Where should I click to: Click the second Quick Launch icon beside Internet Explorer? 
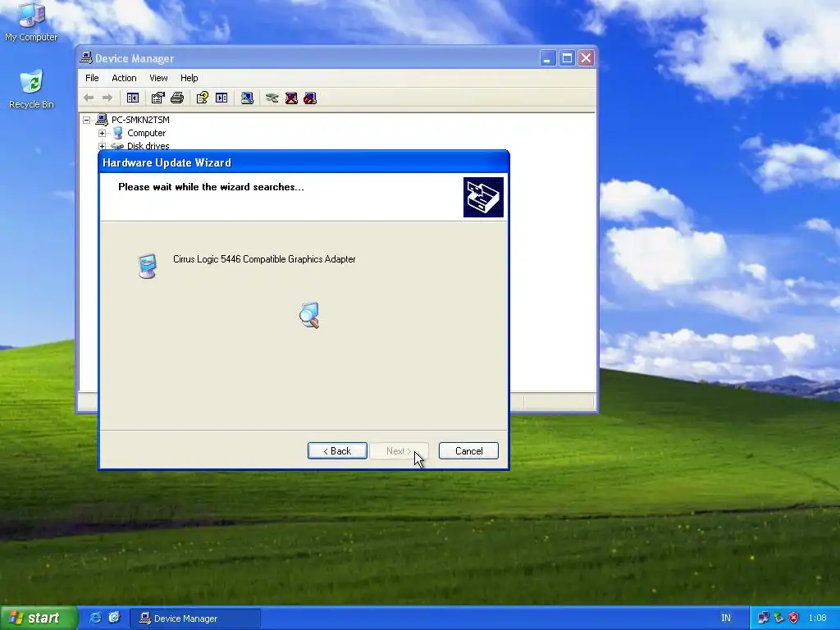[x=114, y=619]
